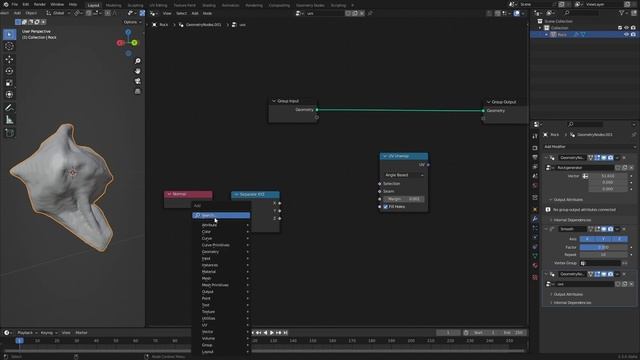Open the viewport Options dropdown
The height and width of the screenshot is (360, 640).
(x=132, y=22)
